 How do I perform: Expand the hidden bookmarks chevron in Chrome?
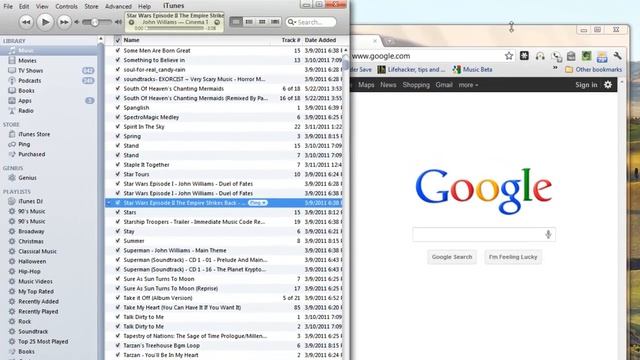point(555,68)
